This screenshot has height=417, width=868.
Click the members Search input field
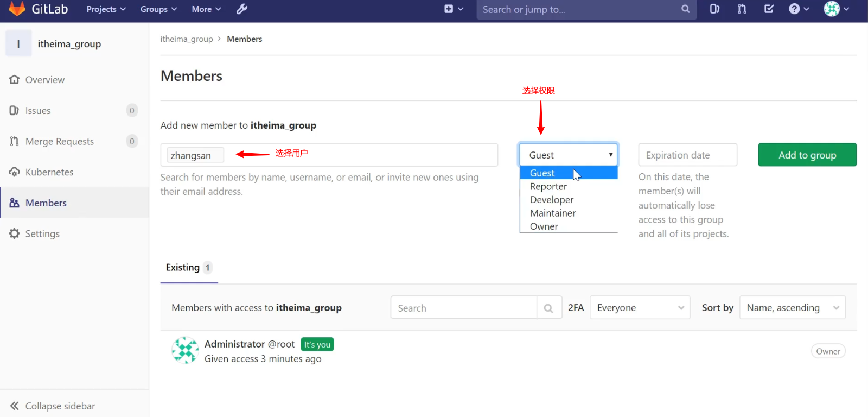click(464, 308)
